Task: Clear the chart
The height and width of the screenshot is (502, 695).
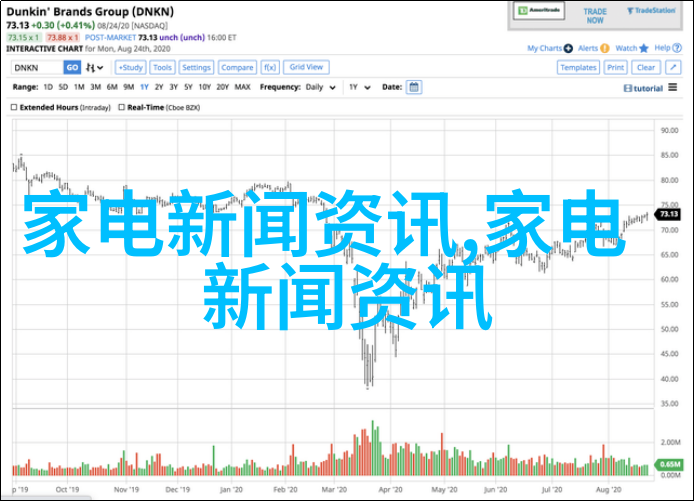Action: click(x=646, y=67)
